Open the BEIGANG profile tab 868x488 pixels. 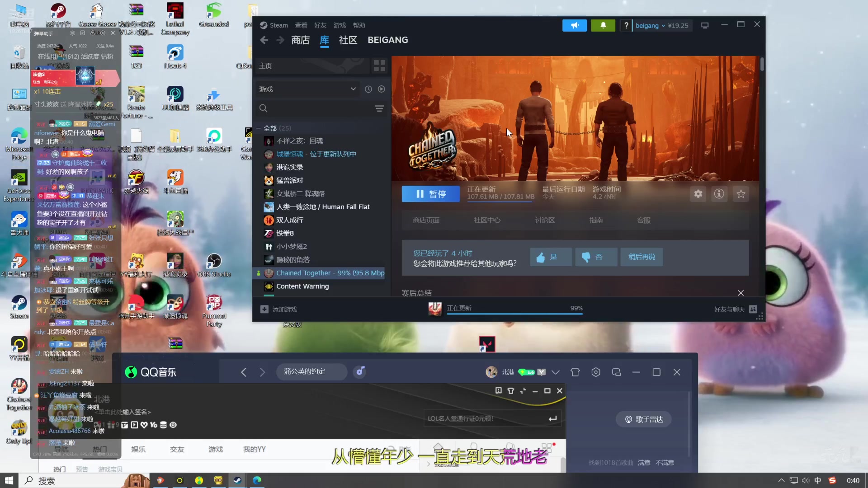(x=388, y=40)
